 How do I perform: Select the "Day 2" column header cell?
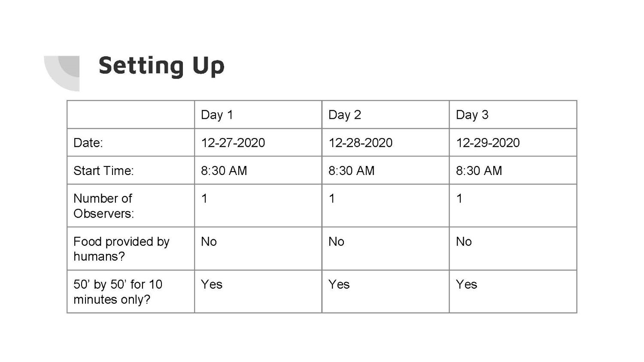pos(385,115)
